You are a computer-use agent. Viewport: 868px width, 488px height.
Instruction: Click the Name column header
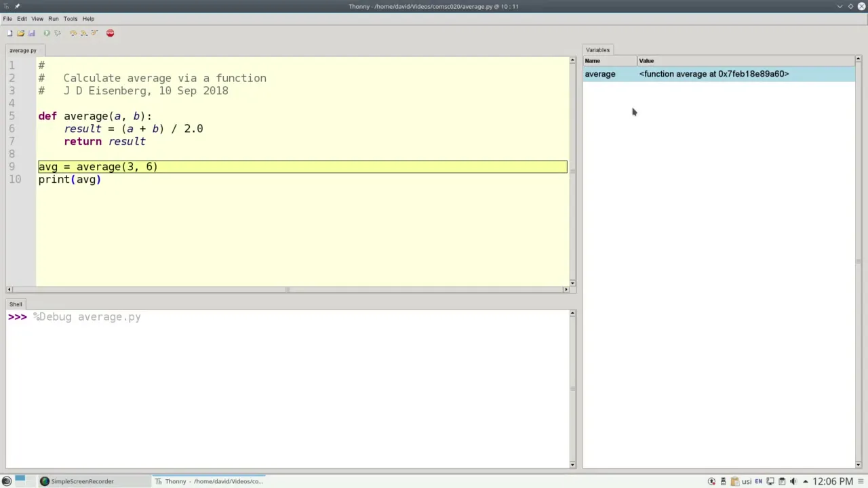point(610,60)
